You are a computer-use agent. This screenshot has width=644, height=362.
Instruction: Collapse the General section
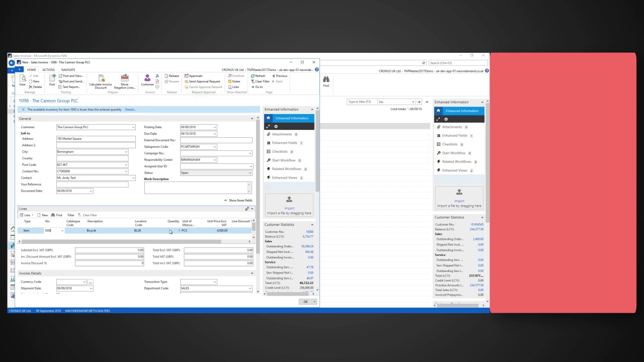pyautogui.click(x=252, y=119)
